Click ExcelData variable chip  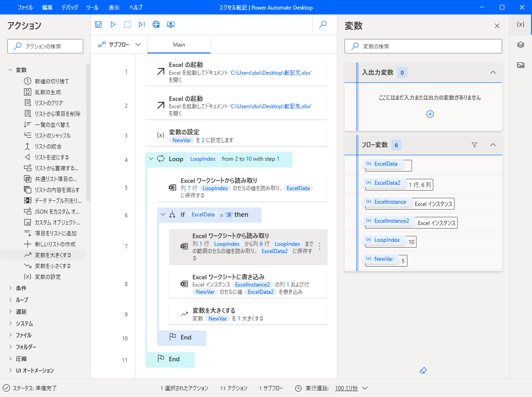click(383, 164)
